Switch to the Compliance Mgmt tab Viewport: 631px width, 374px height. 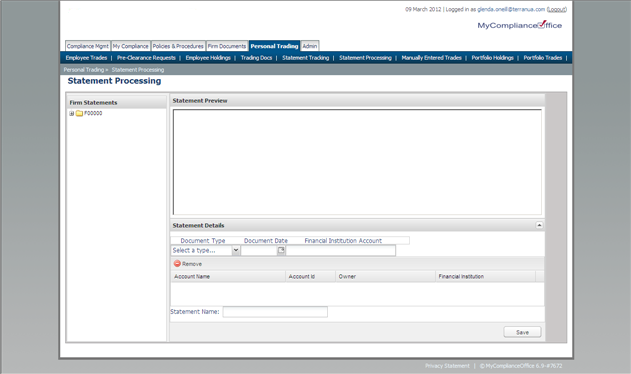(88, 46)
